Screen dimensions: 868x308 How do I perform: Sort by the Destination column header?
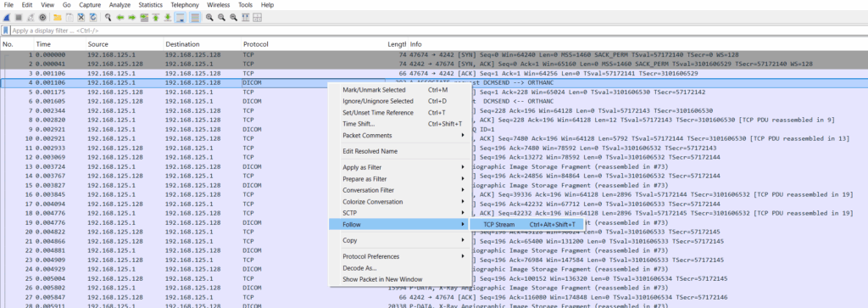tap(202, 44)
